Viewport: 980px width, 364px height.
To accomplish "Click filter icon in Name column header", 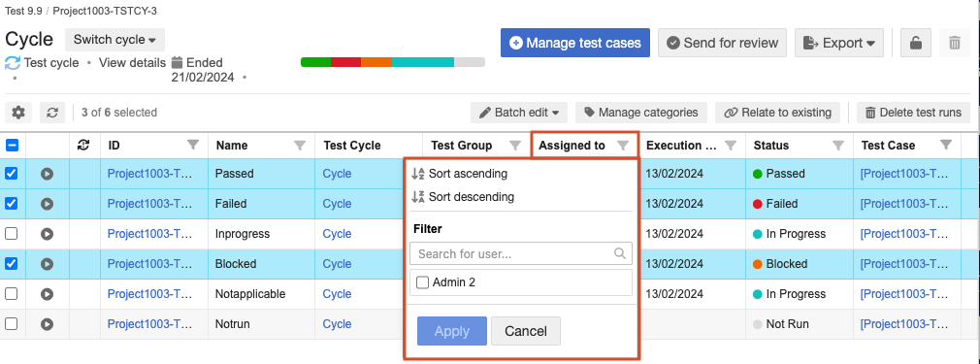I will point(300,145).
